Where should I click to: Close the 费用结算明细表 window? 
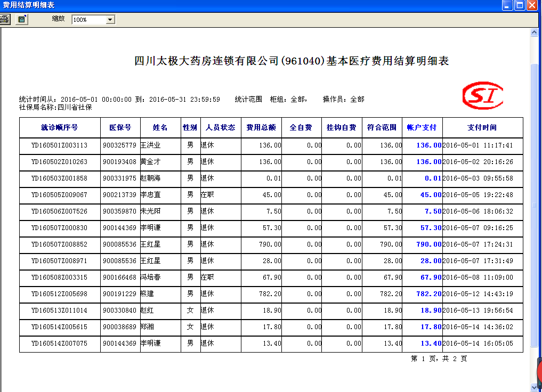point(532,5)
